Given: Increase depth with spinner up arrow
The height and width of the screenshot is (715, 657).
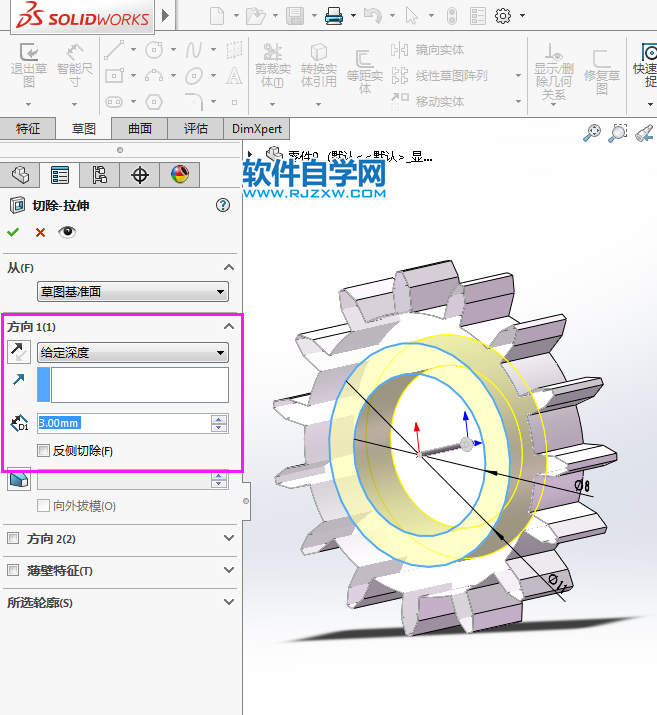Looking at the screenshot, I should 219,419.
